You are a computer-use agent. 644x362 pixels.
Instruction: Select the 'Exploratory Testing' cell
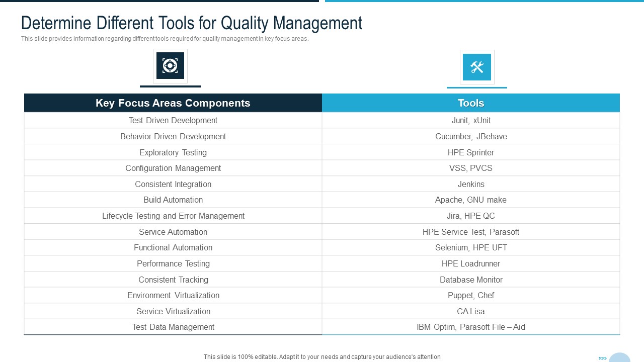pyautogui.click(x=173, y=152)
